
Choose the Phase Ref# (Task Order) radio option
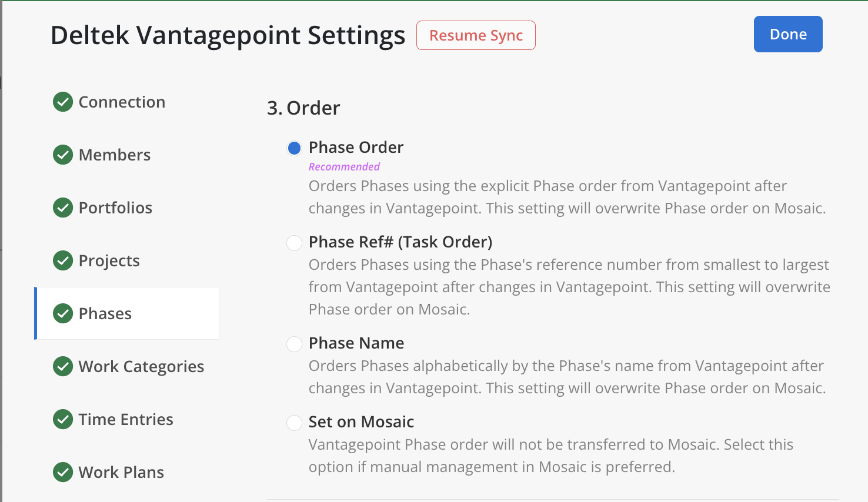coord(294,243)
